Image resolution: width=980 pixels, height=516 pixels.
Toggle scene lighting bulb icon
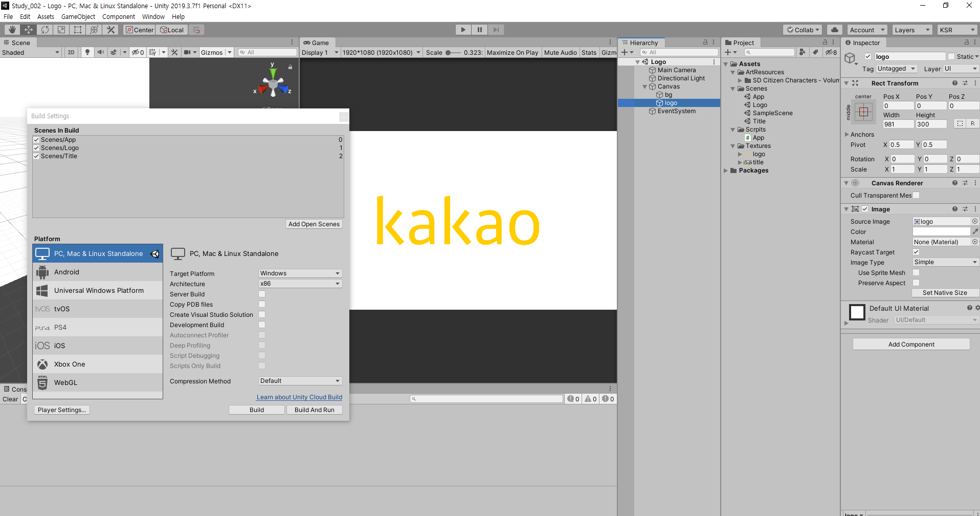tap(87, 52)
